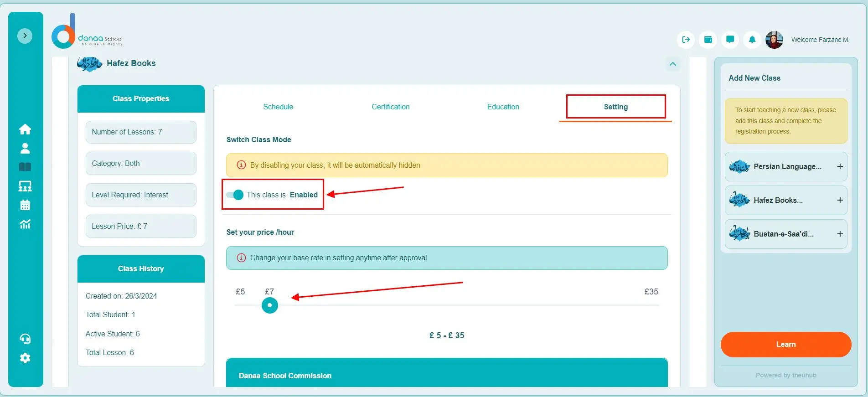Open the profile person icon in sidebar
The image size is (868, 397).
(x=25, y=148)
